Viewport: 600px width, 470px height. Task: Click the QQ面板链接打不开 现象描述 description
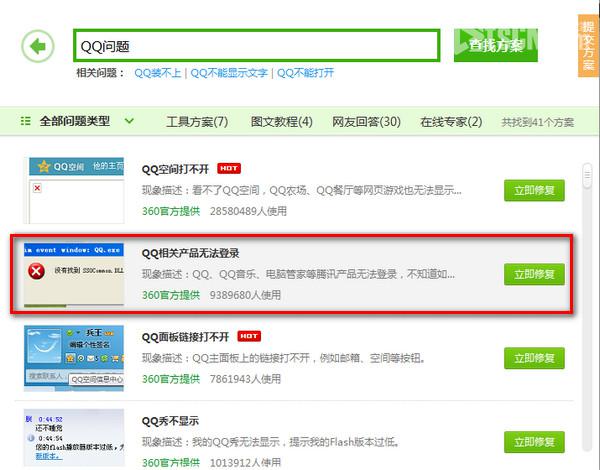point(284,358)
